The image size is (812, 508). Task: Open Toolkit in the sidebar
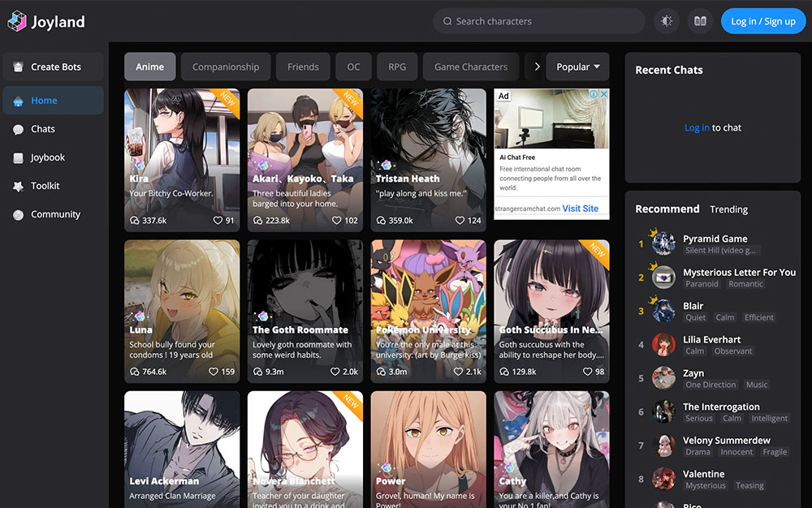pos(54,186)
